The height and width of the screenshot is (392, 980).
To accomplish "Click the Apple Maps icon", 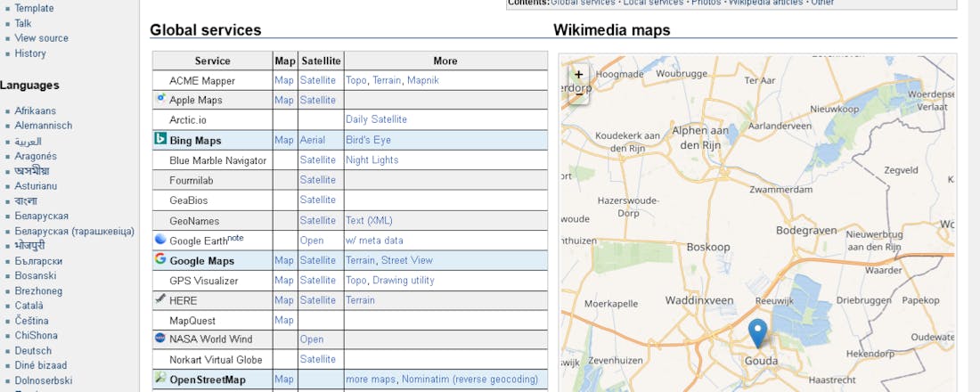I will point(160,99).
